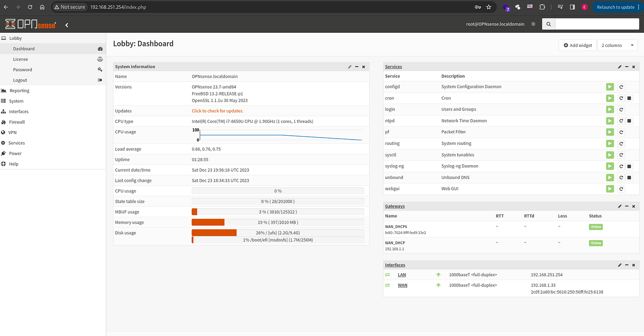This screenshot has height=336, width=644.
Task: Reload the browser page
Action: coord(30,7)
